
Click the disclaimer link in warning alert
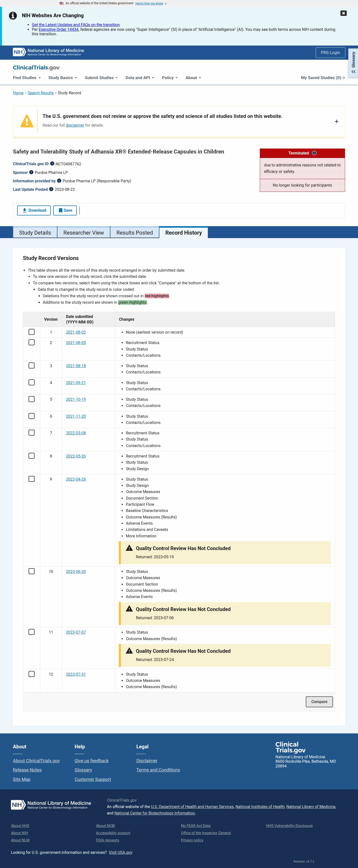pos(75,125)
